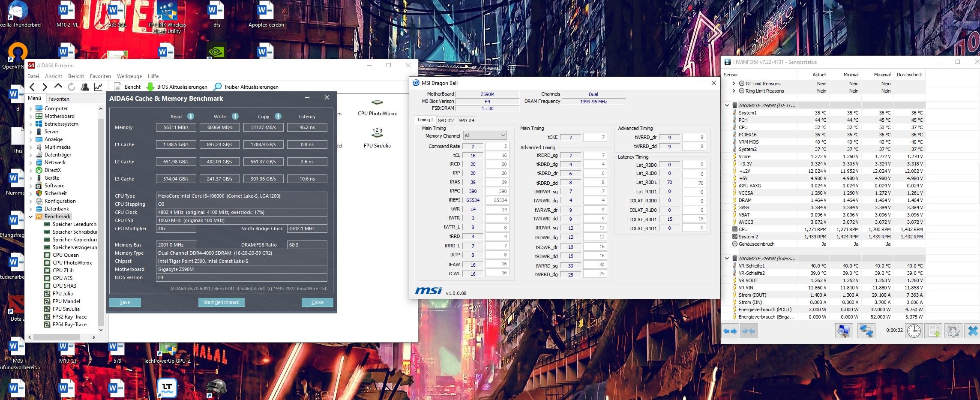Click HWiNFO network sharing icon

866,331
